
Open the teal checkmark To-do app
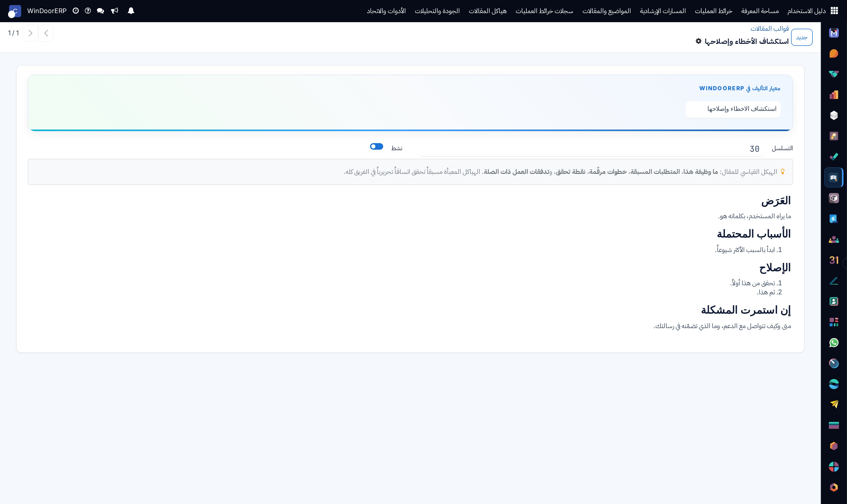point(834,157)
